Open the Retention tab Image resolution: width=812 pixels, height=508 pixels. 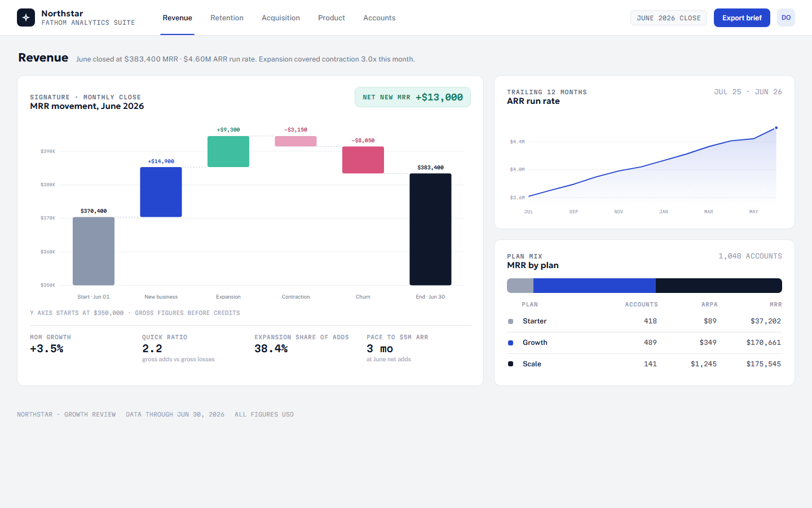227,18
